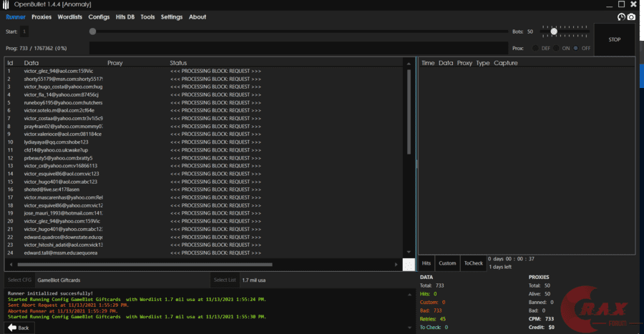Click the Back arrow icon
The height and width of the screenshot is (334, 644).
[x=11, y=328]
